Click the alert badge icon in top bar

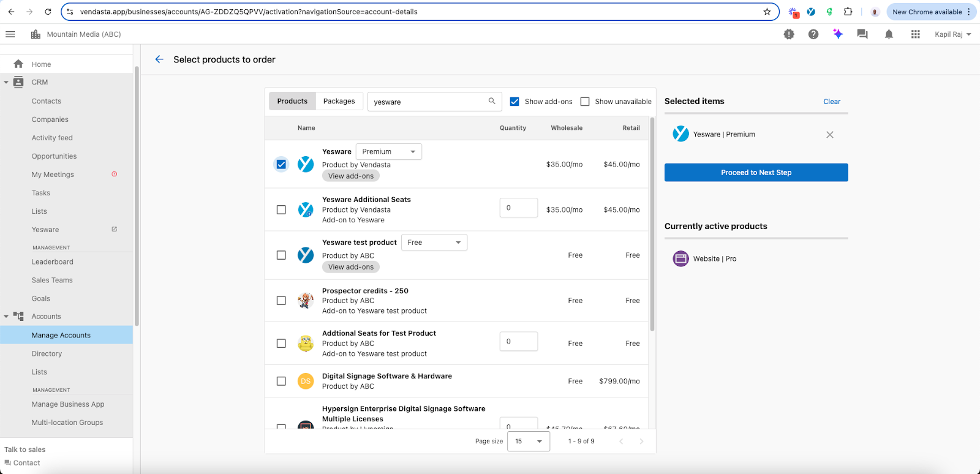tap(789, 34)
